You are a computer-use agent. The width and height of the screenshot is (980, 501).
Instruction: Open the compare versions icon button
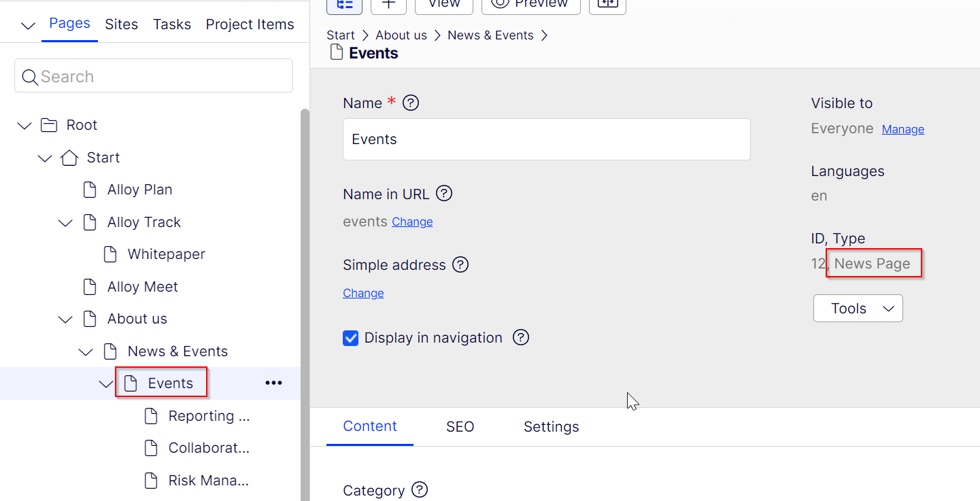(x=607, y=4)
